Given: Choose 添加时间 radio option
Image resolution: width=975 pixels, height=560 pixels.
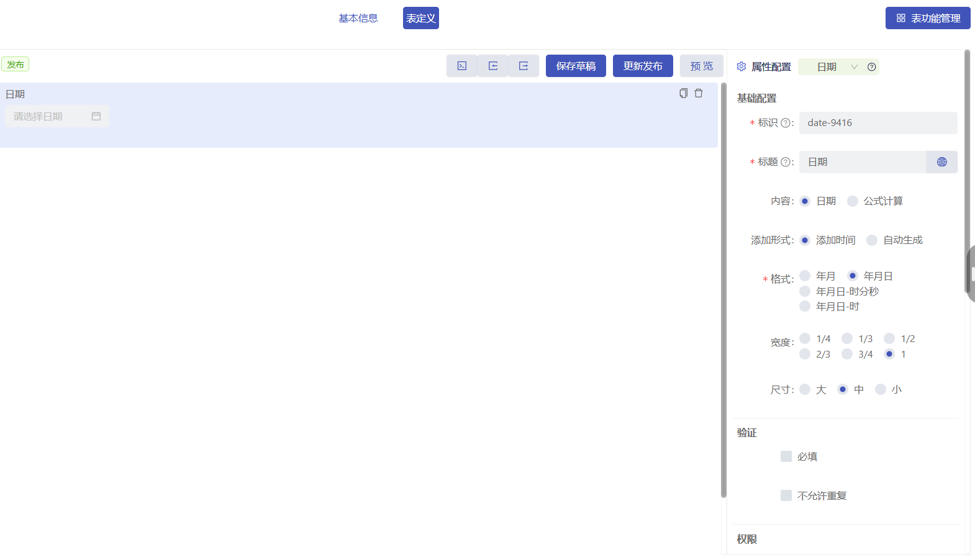Looking at the screenshot, I should [x=805, y=240].
